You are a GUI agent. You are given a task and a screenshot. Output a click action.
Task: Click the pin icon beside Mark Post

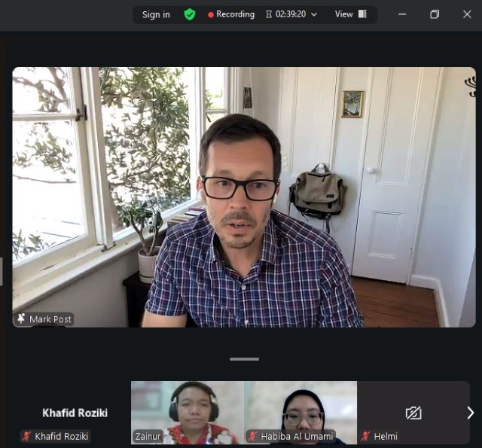tap(21, 319)
